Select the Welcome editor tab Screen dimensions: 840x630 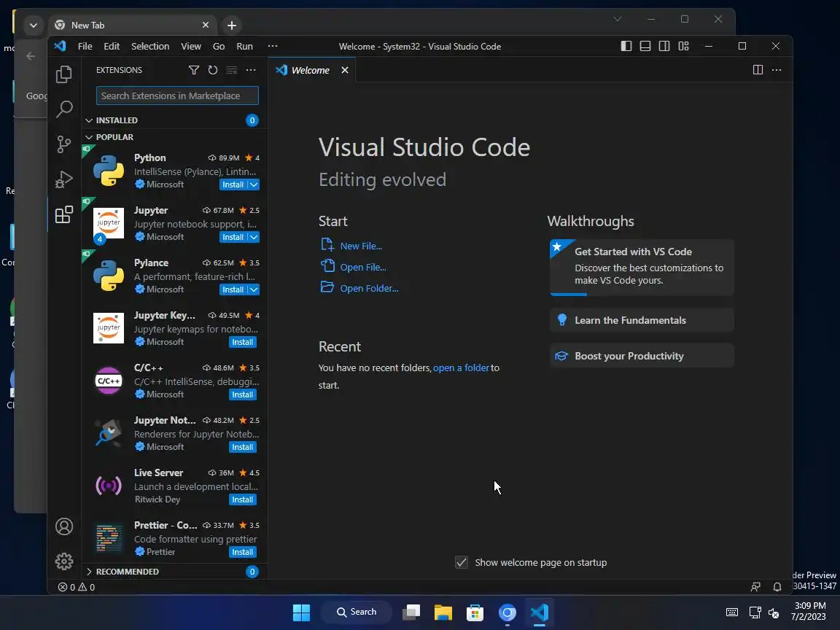coord(312,70)
